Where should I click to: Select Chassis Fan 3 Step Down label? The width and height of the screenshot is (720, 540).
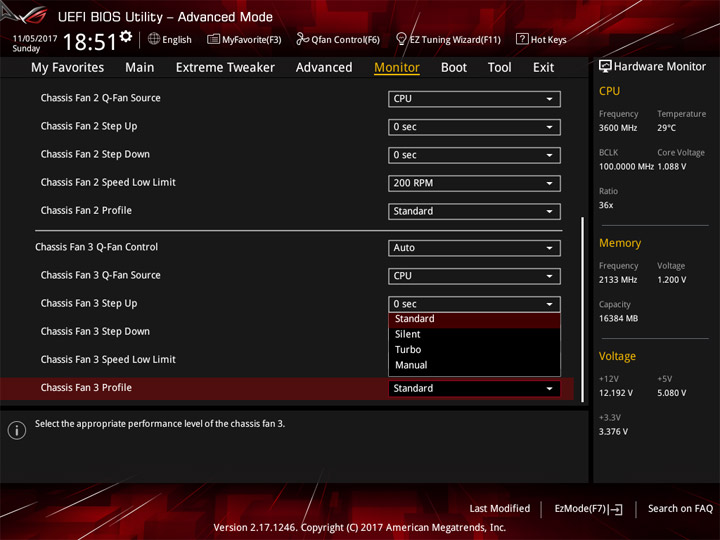(95, 332)
